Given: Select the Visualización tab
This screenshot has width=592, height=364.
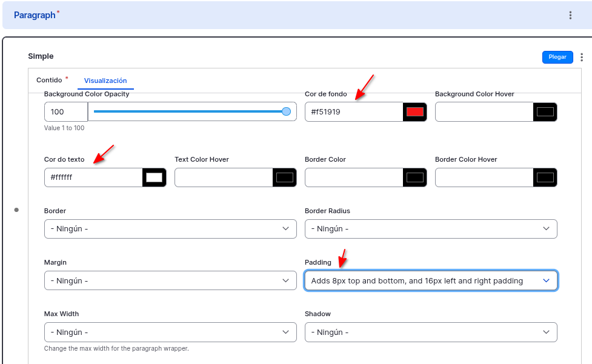Looking at the screenshot, I should click(105, 81).
